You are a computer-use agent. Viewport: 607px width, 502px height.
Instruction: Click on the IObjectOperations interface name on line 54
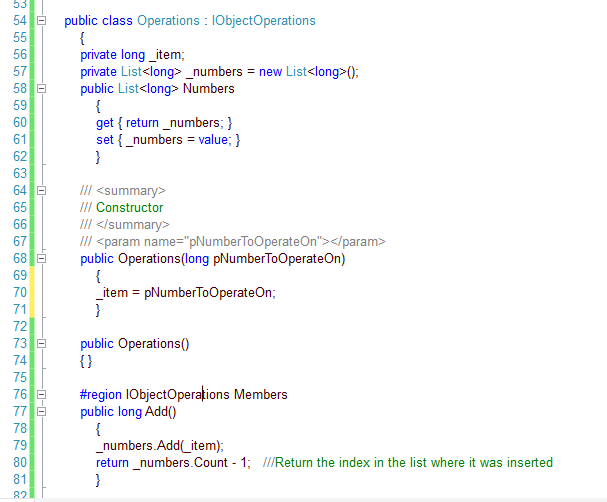(x=264, y=21)
